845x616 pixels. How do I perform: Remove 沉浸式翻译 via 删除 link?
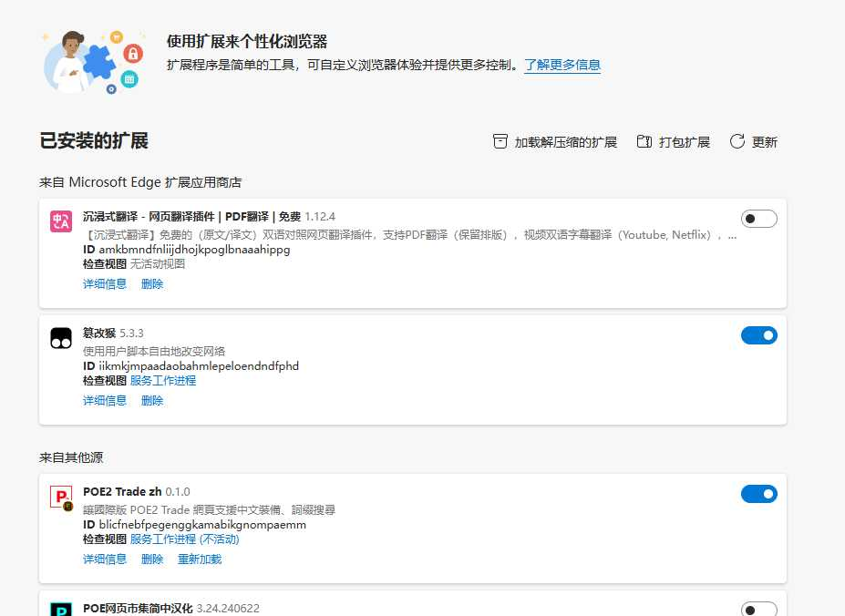point(152,284)
